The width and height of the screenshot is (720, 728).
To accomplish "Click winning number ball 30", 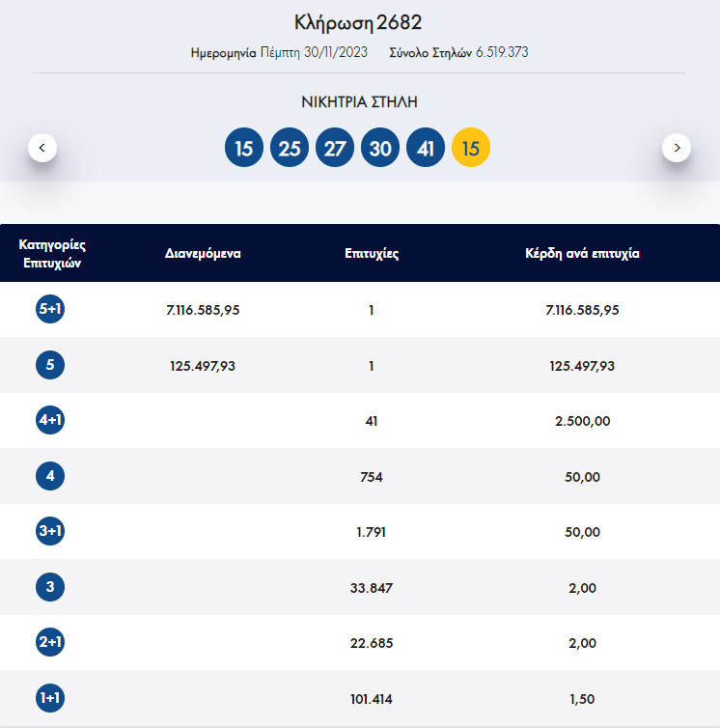I will (380, 149).
